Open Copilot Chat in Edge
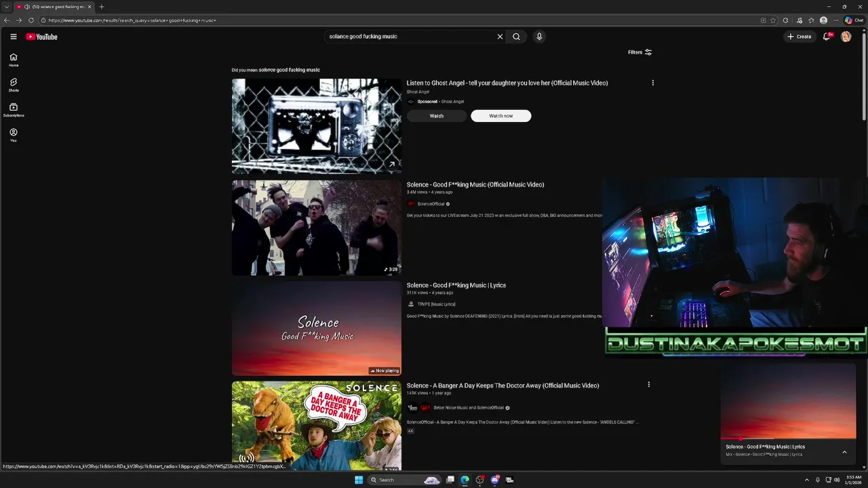 click(x=854, y=20)
